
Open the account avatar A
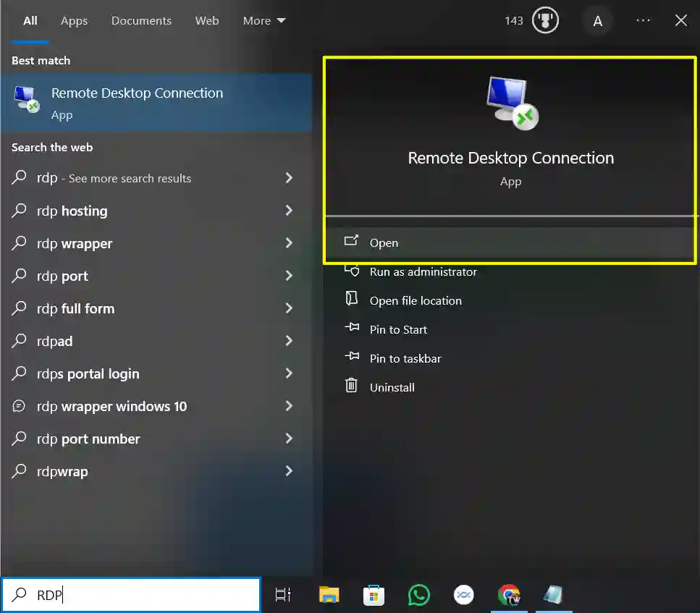[597, 21]
